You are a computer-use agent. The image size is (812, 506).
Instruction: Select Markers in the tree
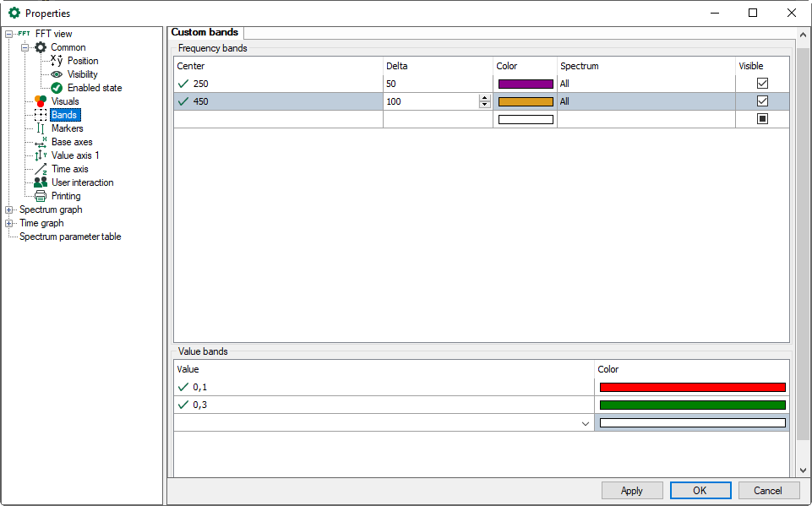click(68, 128)
